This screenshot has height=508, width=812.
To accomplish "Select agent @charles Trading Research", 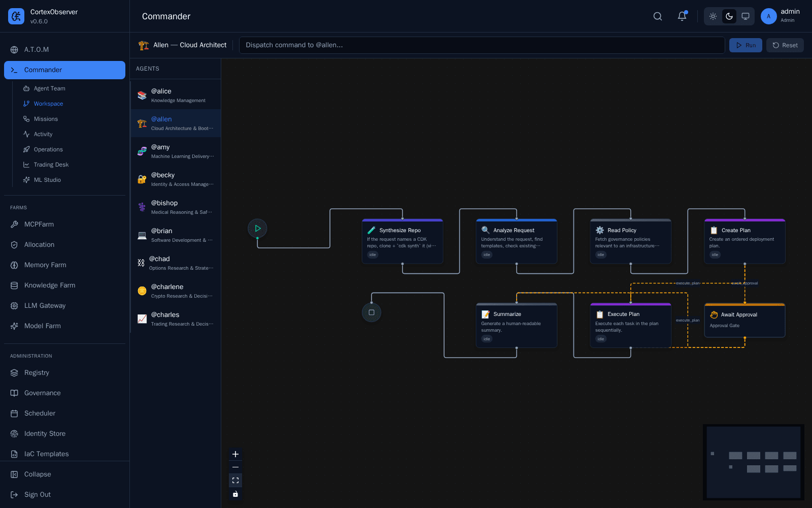I will click(176, 319).
